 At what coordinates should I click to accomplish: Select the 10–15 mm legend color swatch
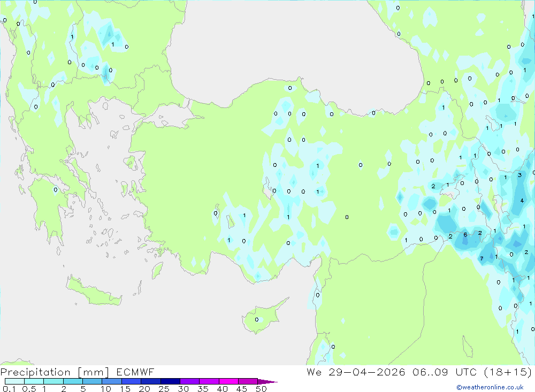coord(112,381)
